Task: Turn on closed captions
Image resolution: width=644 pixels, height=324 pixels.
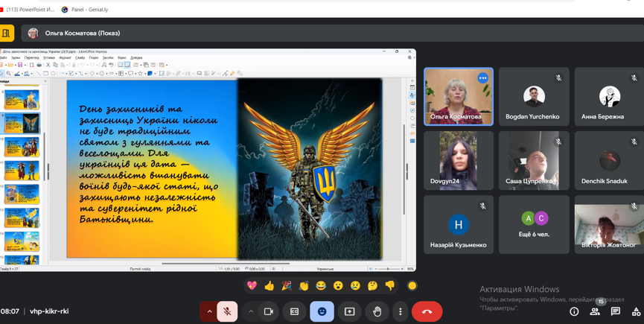Action: (295, 311)
